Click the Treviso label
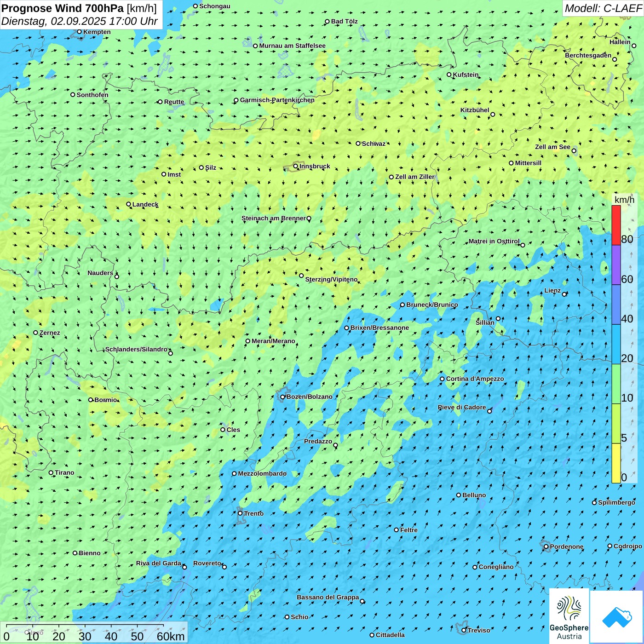 coord(479,630)
